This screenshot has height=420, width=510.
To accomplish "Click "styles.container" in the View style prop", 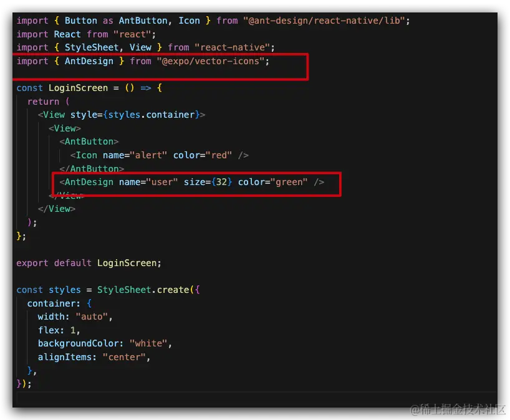I will coord(152,115).
